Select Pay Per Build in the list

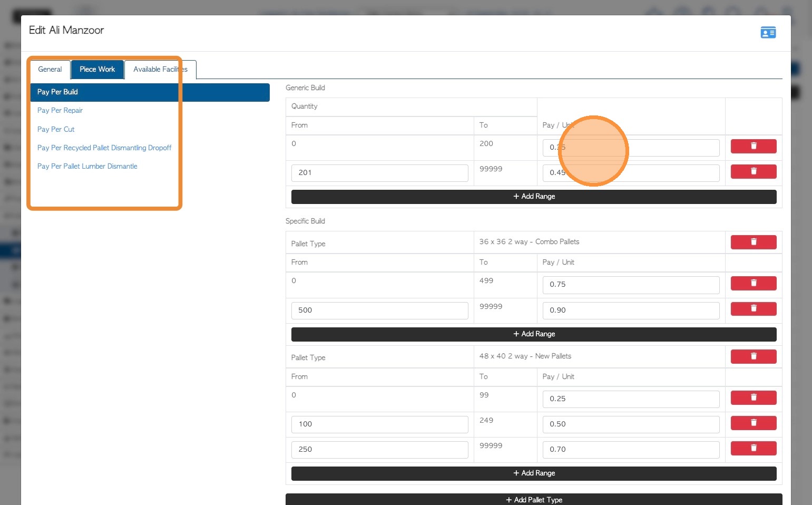click(150, 92)
